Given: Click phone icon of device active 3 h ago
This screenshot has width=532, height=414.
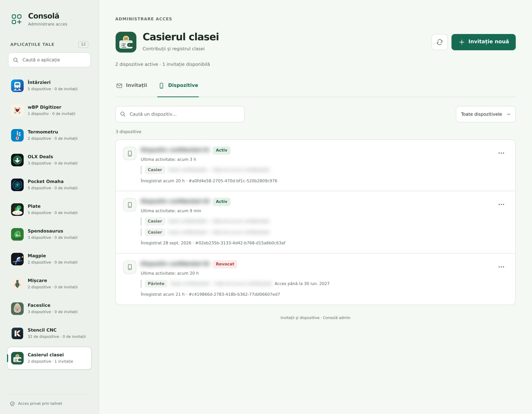Looking at the screenshot, I should pyautogui.click(x=130, y=154).
